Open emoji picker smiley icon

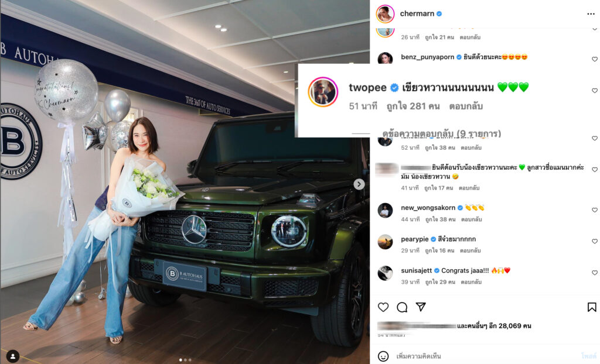[x=383, y=356]
